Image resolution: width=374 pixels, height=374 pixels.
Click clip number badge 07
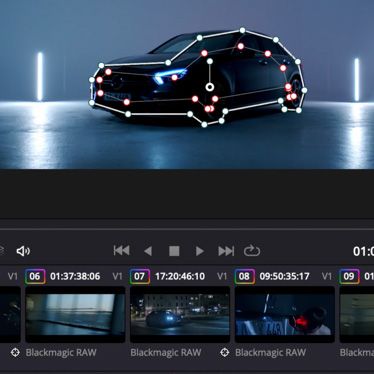click(x=140, y=276)
